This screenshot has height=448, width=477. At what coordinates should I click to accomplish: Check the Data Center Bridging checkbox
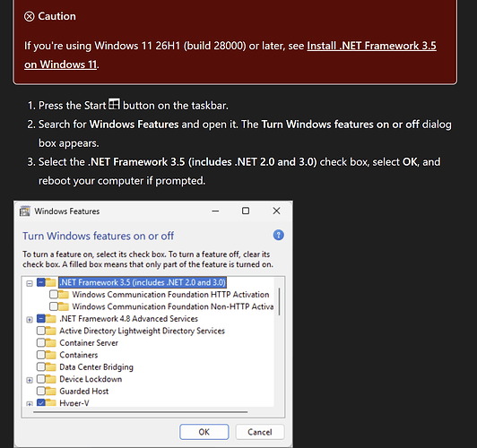tap(41, 366)
